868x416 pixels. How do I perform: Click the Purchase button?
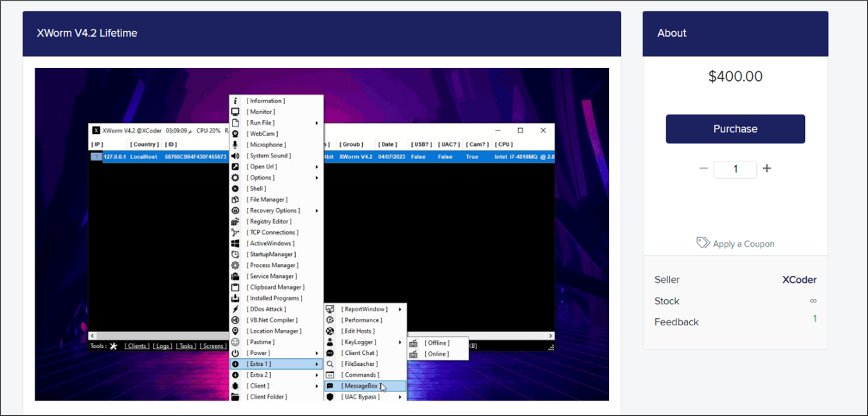(735, 129)
